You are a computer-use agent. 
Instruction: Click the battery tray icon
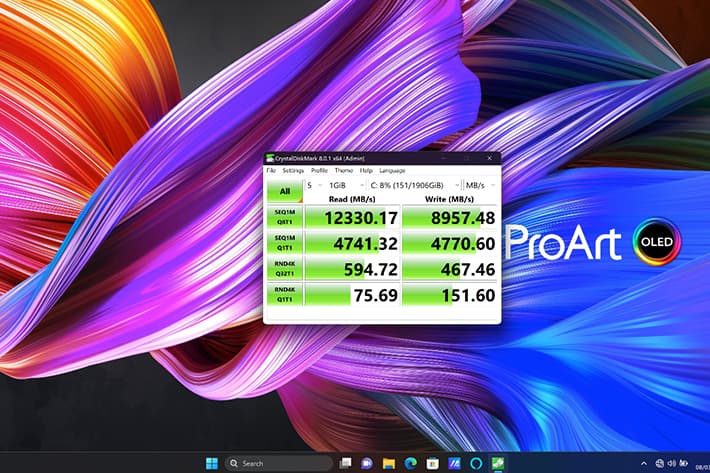[x=684, y=463]
